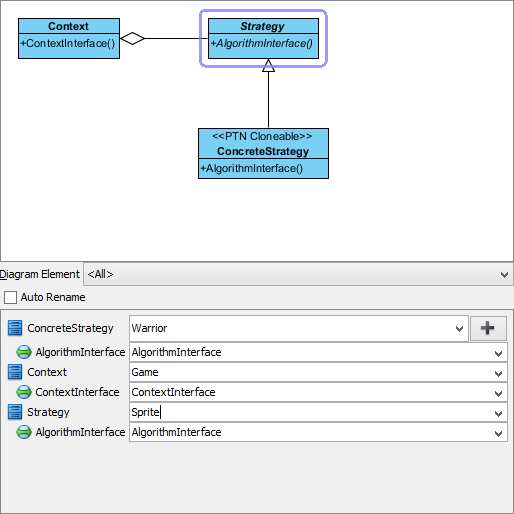Image resolution: width=514 pixels, height=514 pixels.
Task: Expand the Game combo box arrow
Action: pyautogui.click(x=498, y=373)
